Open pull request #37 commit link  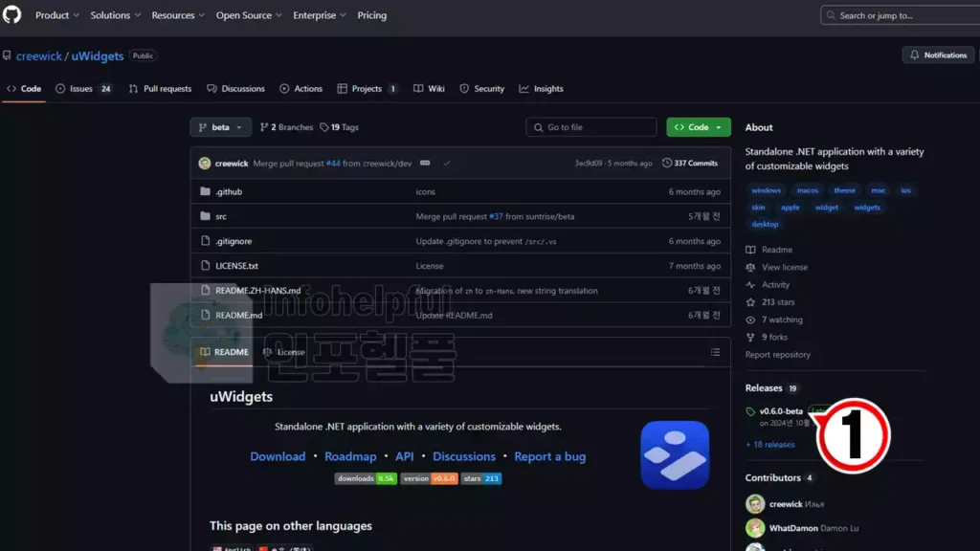click(496, 217)
